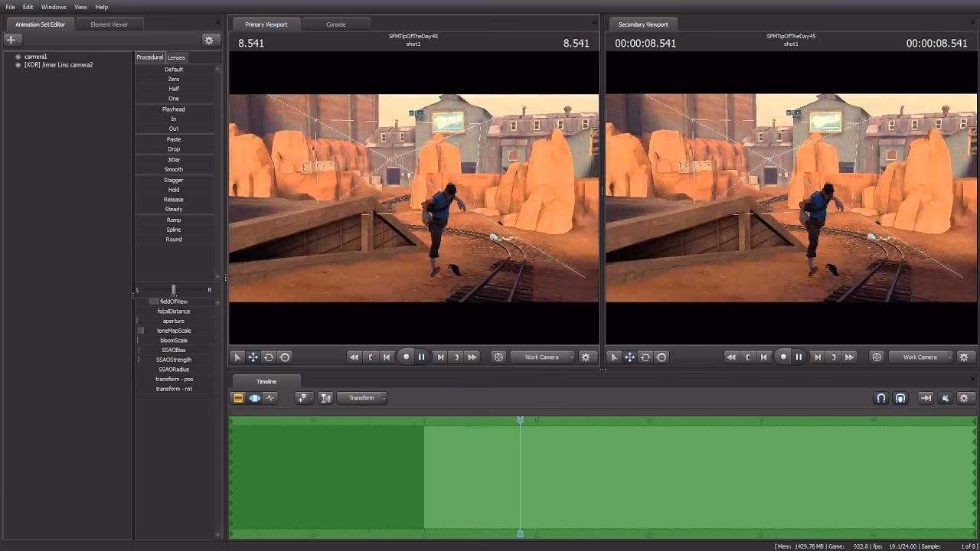Fast forward playback in Primary Viewport
Screen dimensions: 980x551
tap(472, 357)
